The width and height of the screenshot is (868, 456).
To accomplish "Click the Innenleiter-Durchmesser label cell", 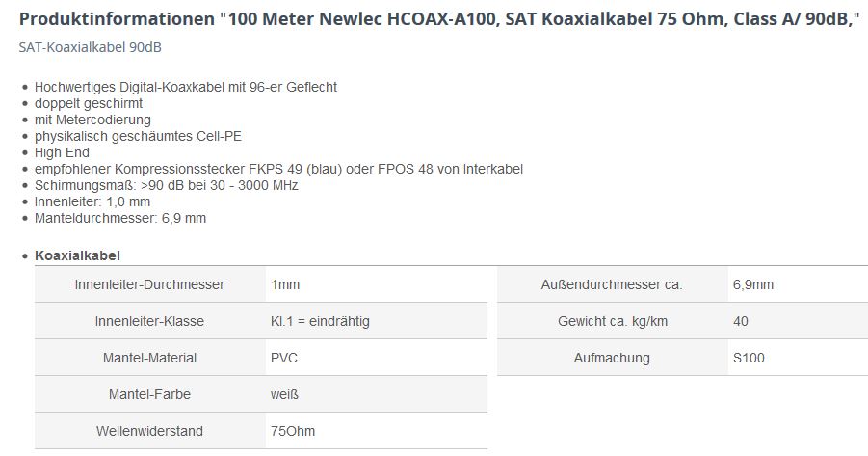I will (x=149, y=284).
